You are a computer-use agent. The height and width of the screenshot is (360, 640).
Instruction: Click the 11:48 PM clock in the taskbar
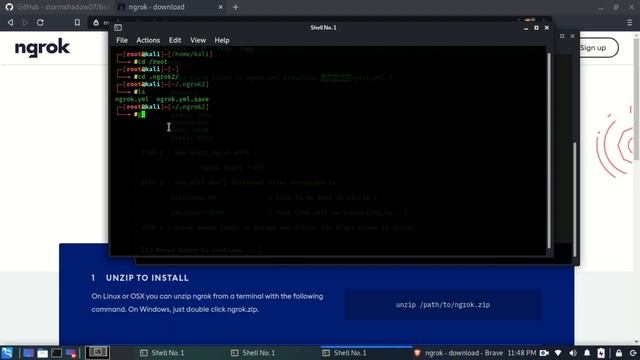(x=522, y=353)
